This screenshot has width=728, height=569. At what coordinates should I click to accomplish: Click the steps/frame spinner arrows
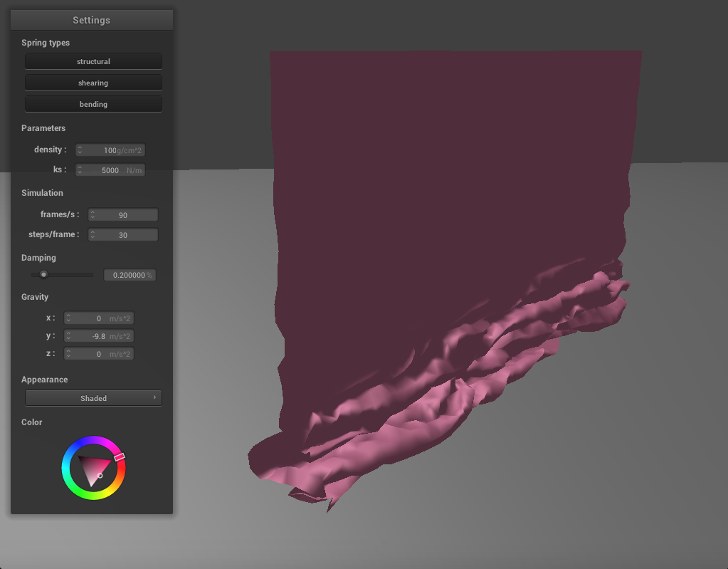pos(93,235)
